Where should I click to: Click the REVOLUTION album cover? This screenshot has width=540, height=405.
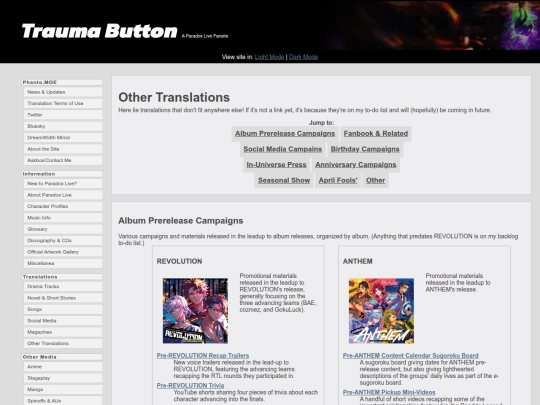195,311
